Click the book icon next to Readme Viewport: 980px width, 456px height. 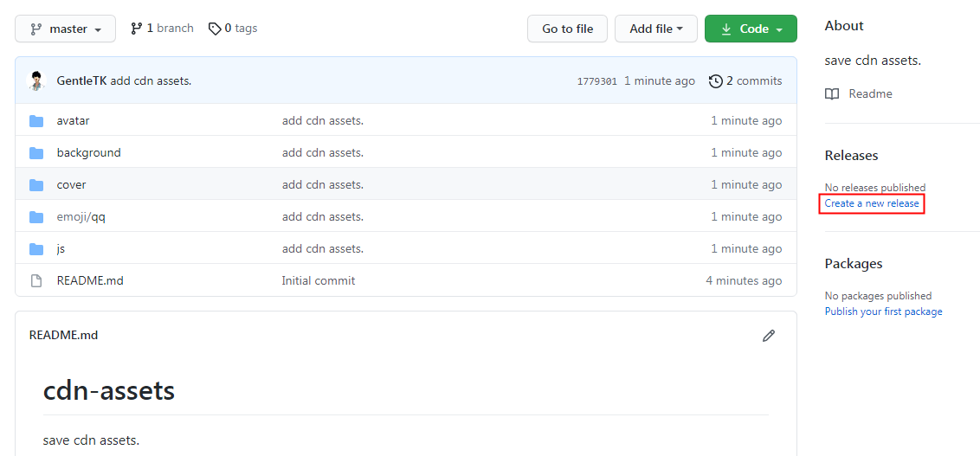coord(832,93)
